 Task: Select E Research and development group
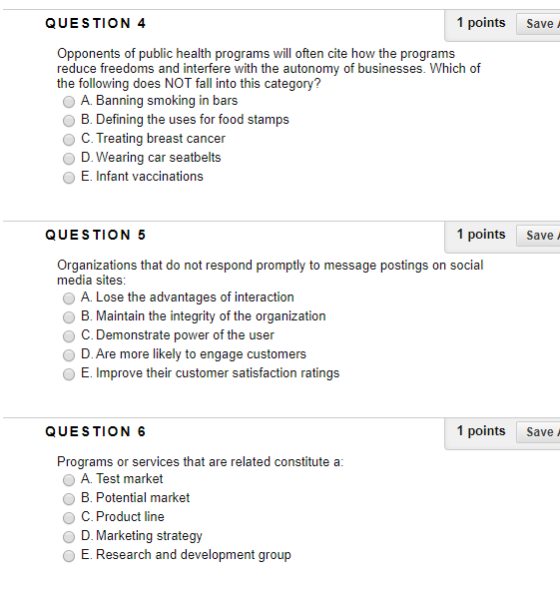pos(69,556)
